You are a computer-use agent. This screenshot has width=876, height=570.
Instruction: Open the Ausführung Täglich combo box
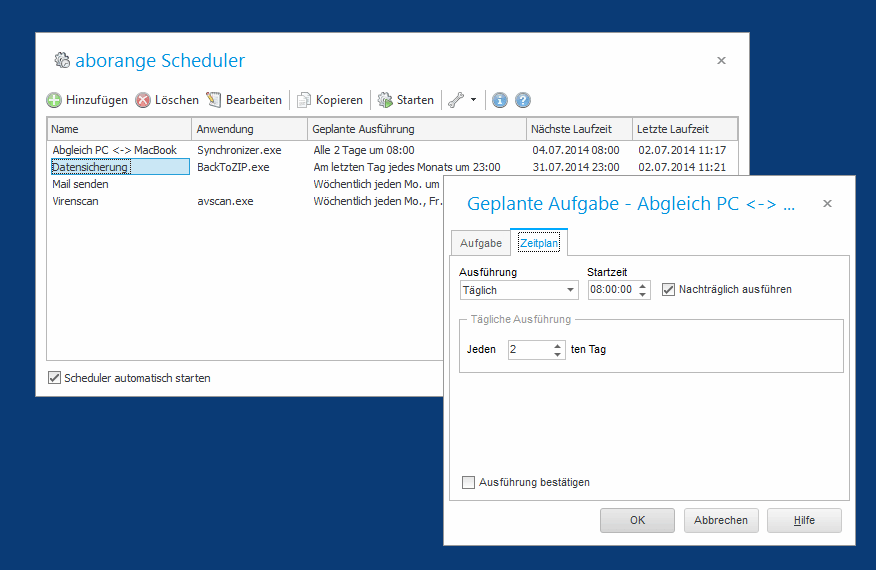[518, 290]
